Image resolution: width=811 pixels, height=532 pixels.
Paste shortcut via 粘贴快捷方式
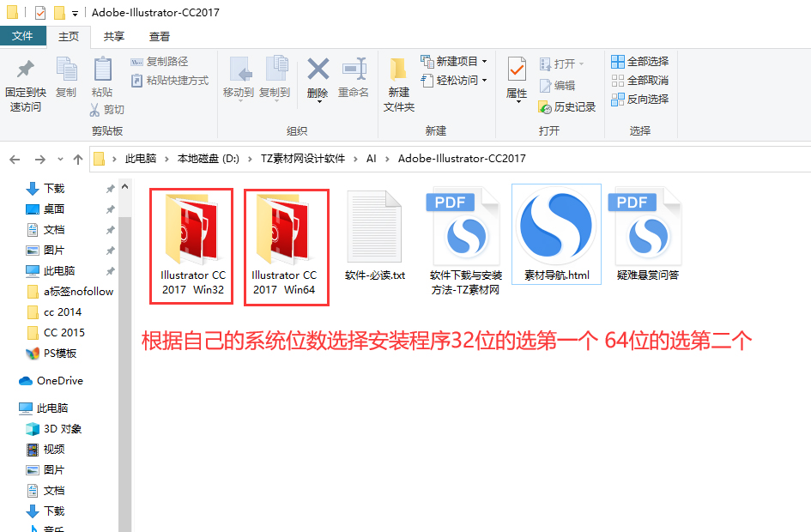(170, 81)
